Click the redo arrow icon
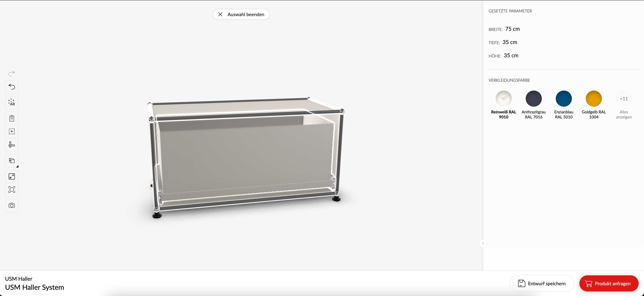Viewport: 644px width, 296px height. (12, 73)
